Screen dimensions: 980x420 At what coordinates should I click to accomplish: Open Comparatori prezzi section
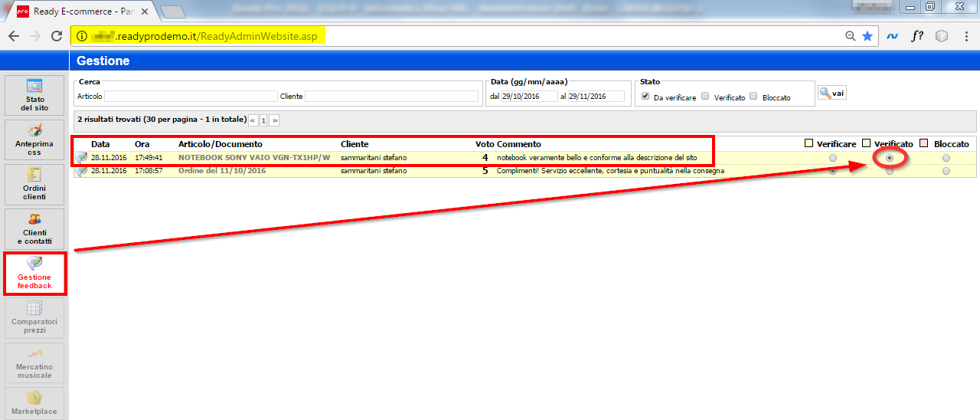[x=34, y=317]
